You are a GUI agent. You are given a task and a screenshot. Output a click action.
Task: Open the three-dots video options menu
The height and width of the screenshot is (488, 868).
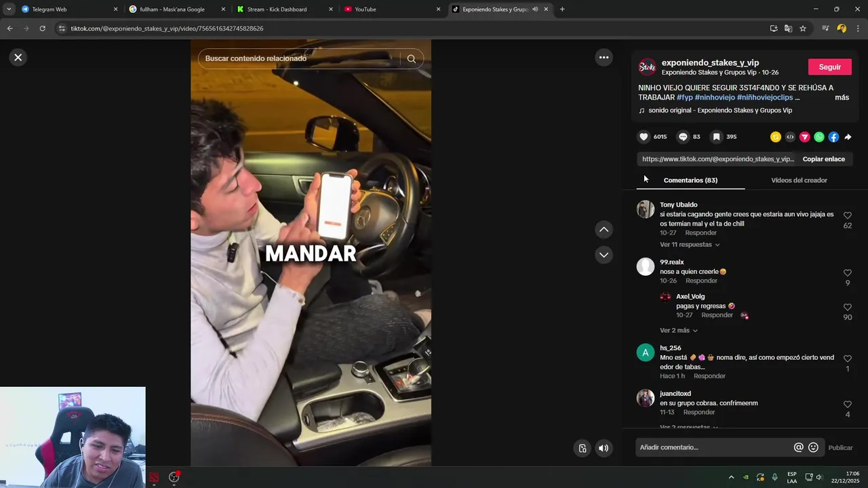604,58
